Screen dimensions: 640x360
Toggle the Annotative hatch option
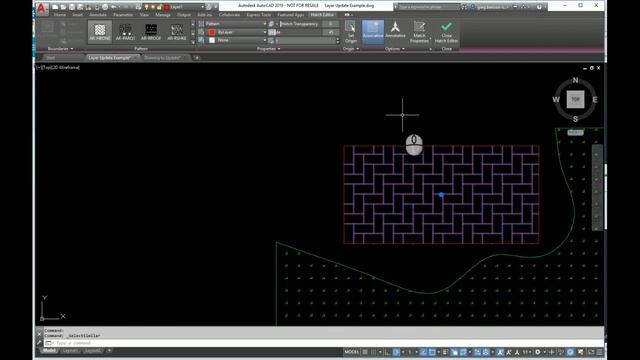tap(395, 31)
